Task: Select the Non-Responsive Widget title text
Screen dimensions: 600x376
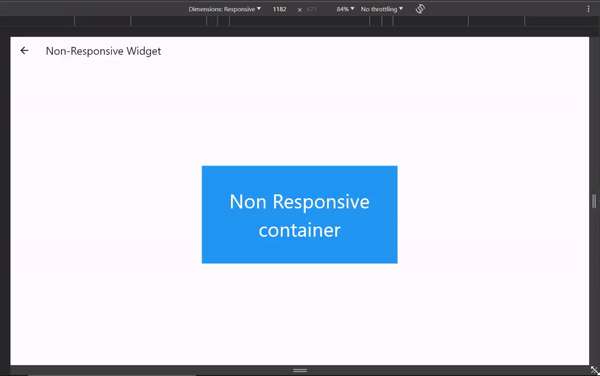Action: point(103,51)
